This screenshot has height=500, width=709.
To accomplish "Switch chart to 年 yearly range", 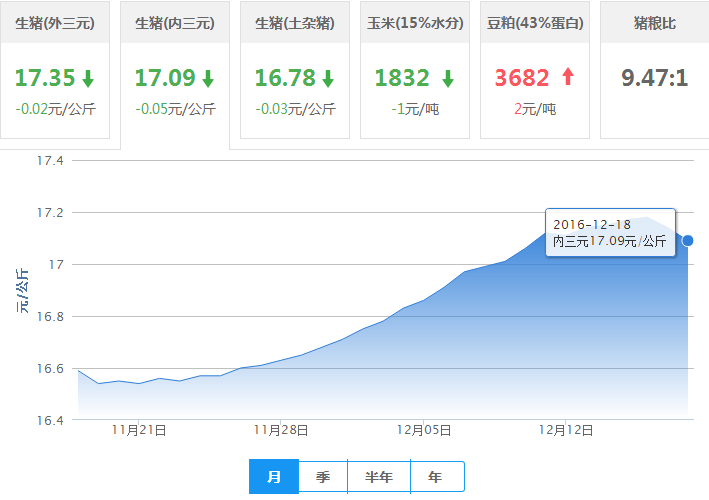I will (436, 477).
